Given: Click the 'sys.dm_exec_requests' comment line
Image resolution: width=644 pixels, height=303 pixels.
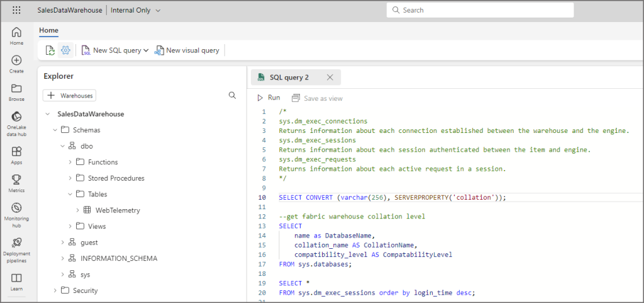Looking at the screenshot, I should click(317, 159).
